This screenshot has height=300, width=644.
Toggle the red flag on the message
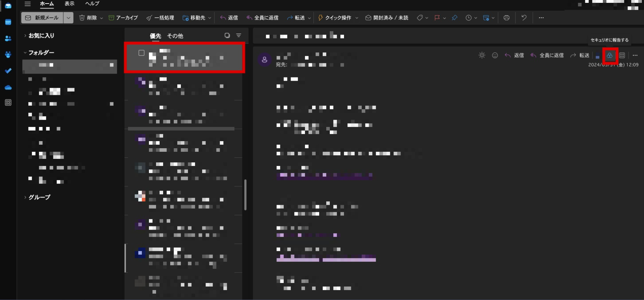[437, 18]
